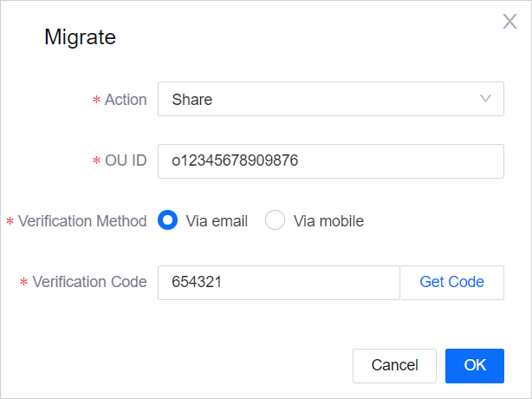Click the Via mobile option label text
Screen dimensions: 532x399
pyautogui.click(x=328, y=221)
